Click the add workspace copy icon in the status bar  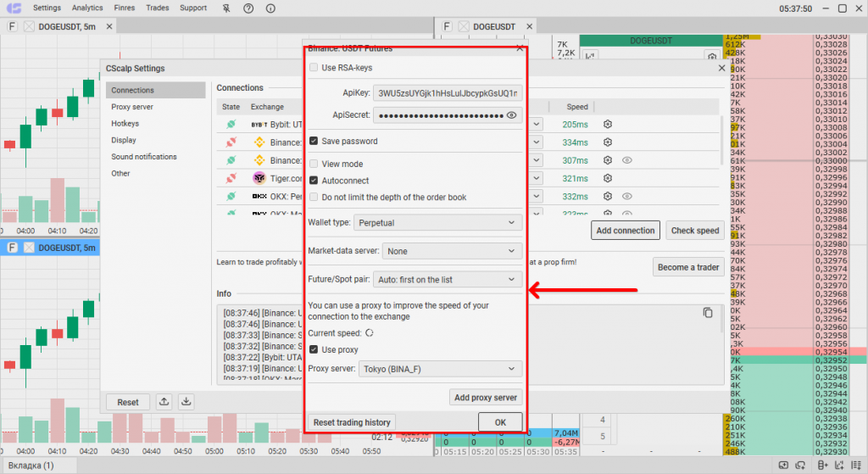(800, 466)
